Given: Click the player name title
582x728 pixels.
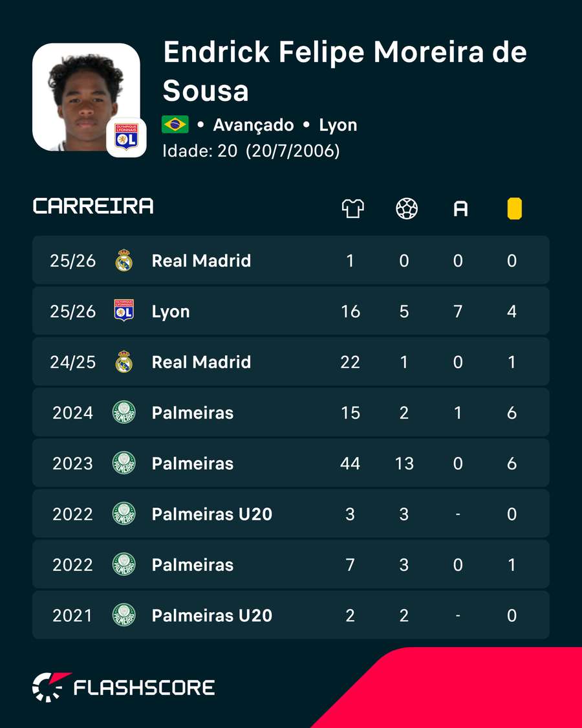Looking at the screenshot, I should (x=345, y=71).
